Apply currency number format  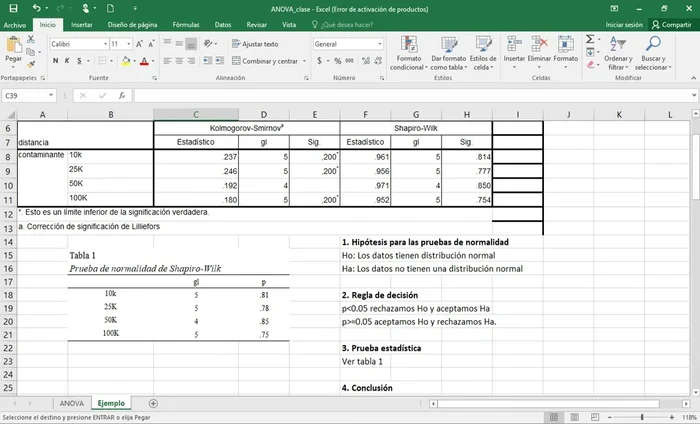[319, 61]
